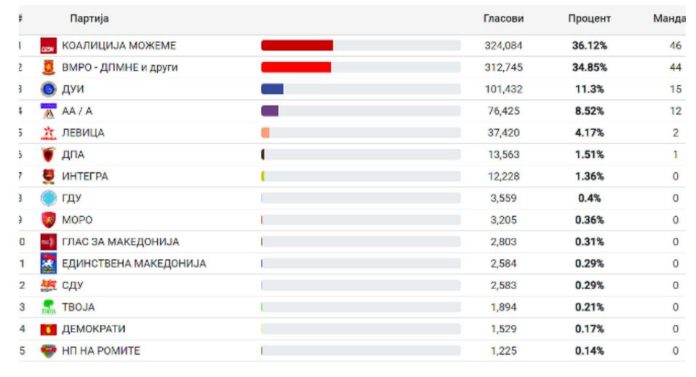Image resolution: width=696 pixels, height=377 pixels.
Task: Click the Партија column header
Action: (x=89, y=19)
